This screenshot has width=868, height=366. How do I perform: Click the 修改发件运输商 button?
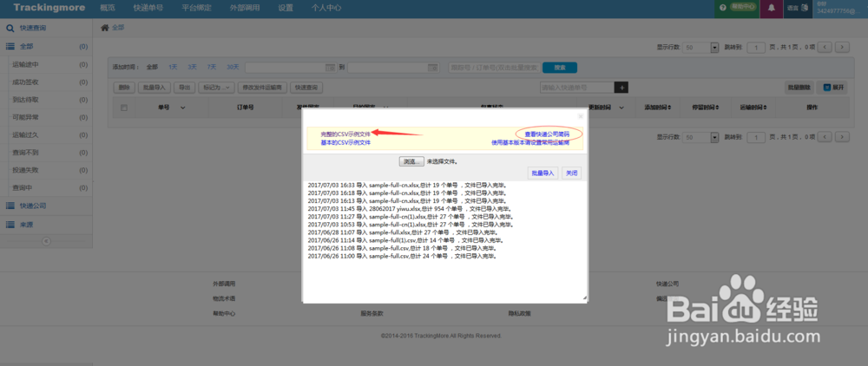263,88
